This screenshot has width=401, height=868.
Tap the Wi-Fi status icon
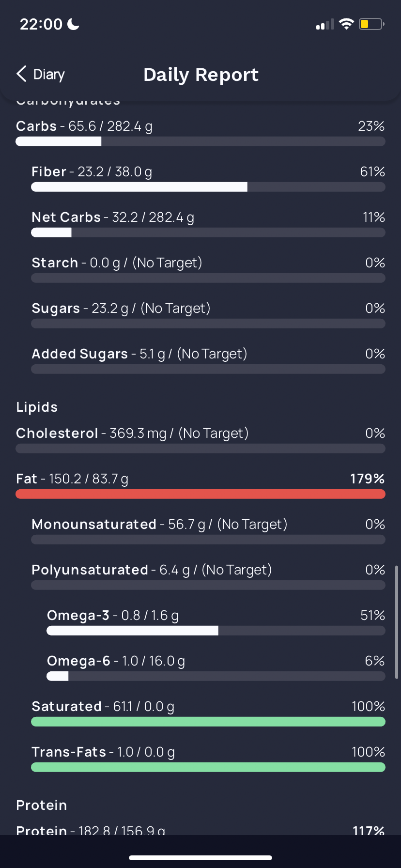346,24
